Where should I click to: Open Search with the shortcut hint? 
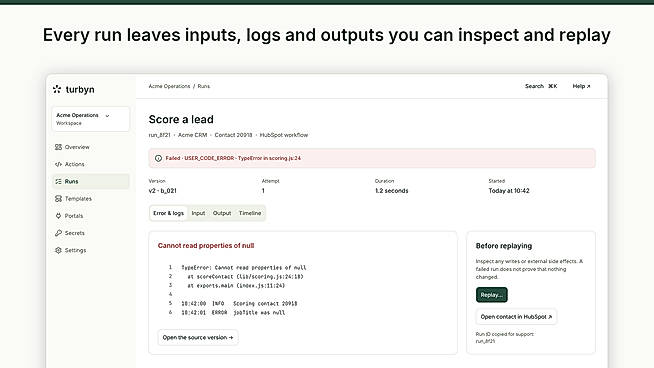point(541,86)
